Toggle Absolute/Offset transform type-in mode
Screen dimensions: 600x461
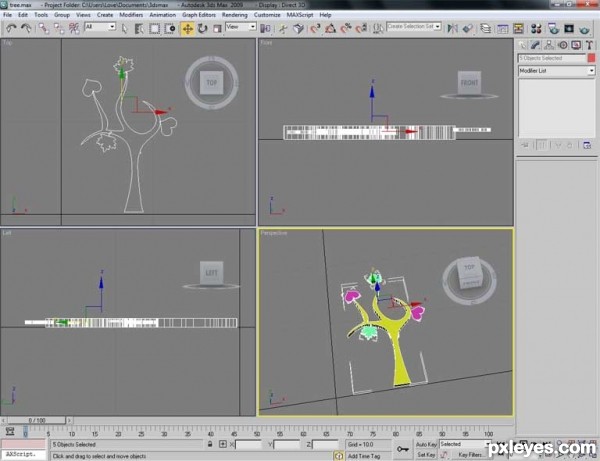point(223,444)
